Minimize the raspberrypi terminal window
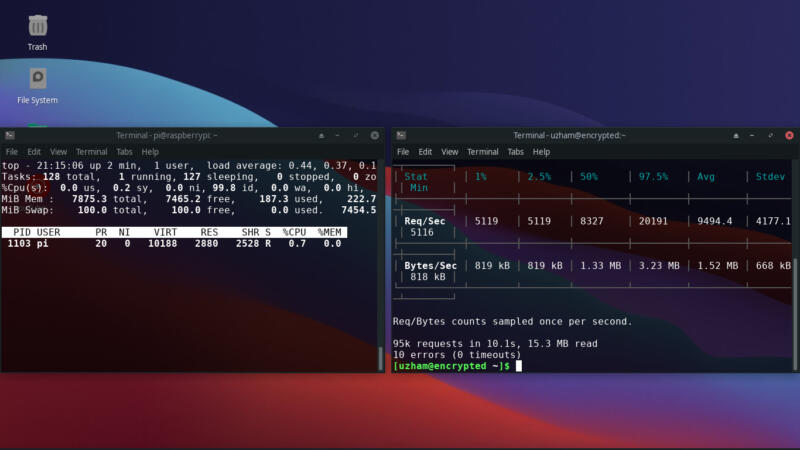800x450 pixels. [337, 136]
